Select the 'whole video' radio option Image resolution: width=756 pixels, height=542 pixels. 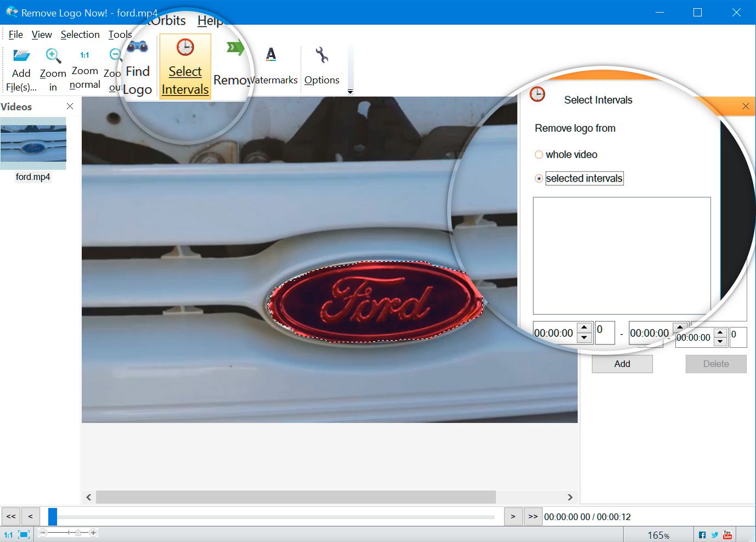539,155
